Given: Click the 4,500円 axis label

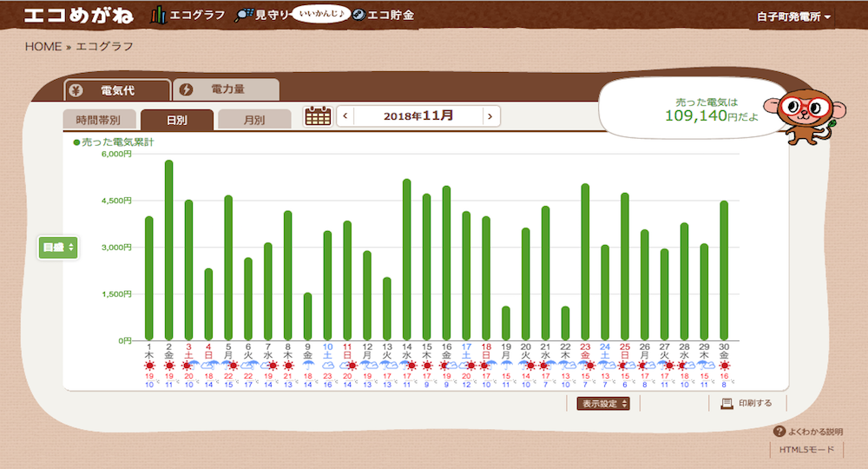Looking at the screenshot, I should pyautogui.click(x=116, y=201).
